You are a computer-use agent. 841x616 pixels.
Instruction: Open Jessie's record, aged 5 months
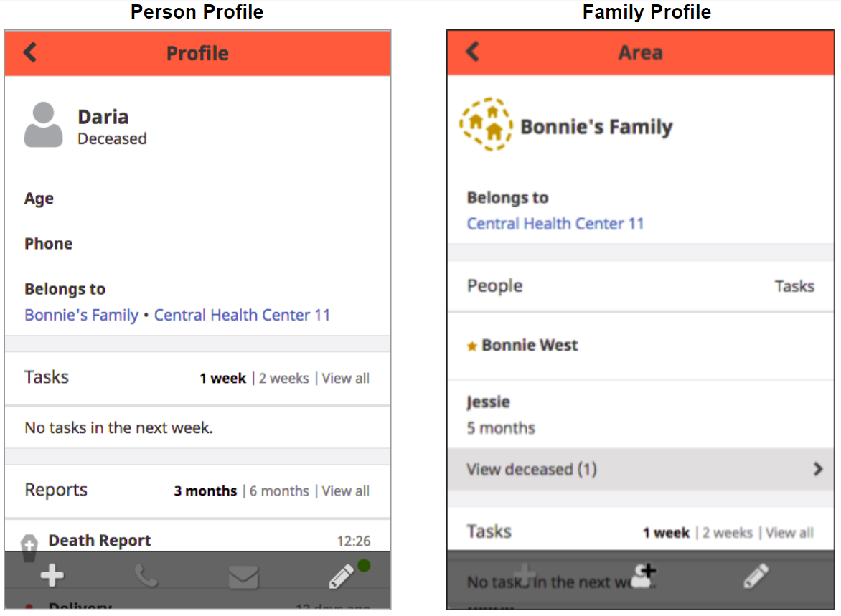pos(640,415)
